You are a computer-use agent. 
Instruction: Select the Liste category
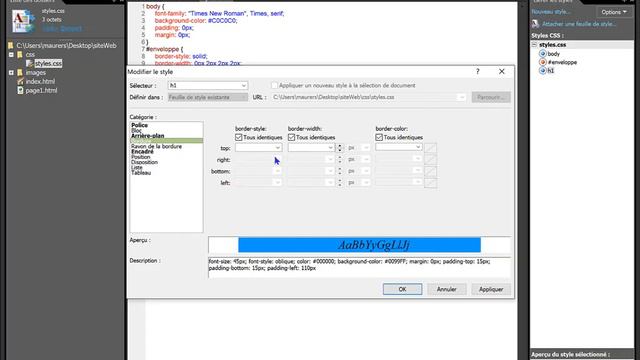coord(137,167)
